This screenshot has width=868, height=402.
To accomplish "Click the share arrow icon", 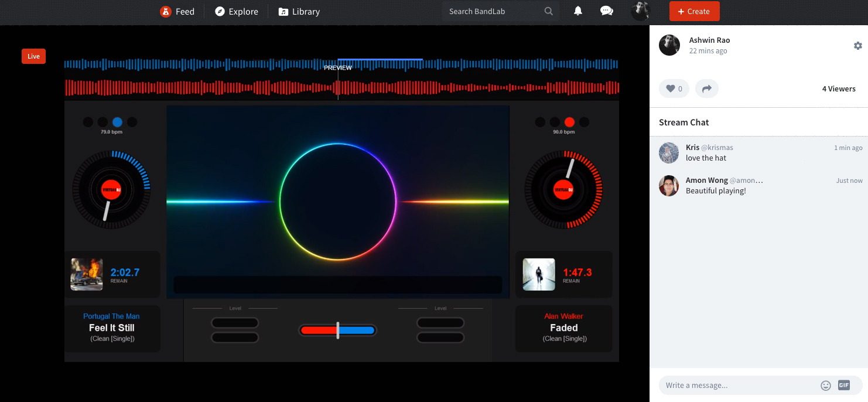I will 706,89.
